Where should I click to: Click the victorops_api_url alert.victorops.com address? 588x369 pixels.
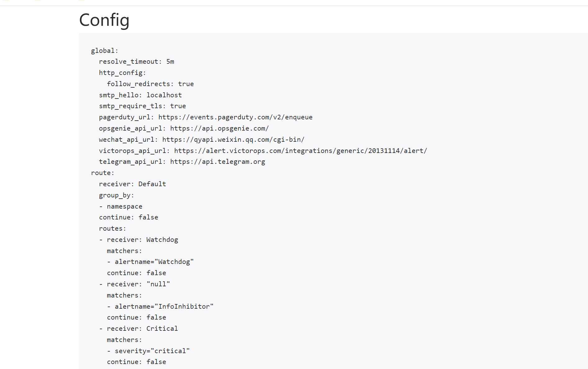(x=301, y=151)
